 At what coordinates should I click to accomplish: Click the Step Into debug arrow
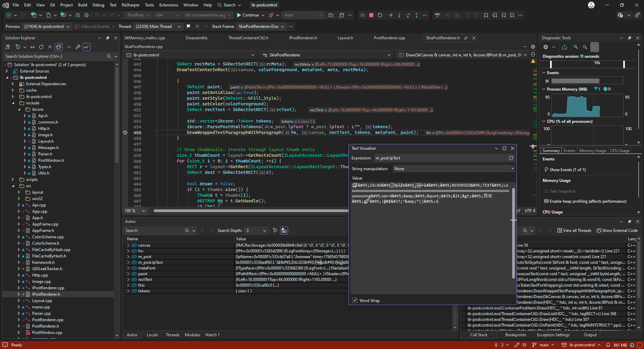coord(399,15)
